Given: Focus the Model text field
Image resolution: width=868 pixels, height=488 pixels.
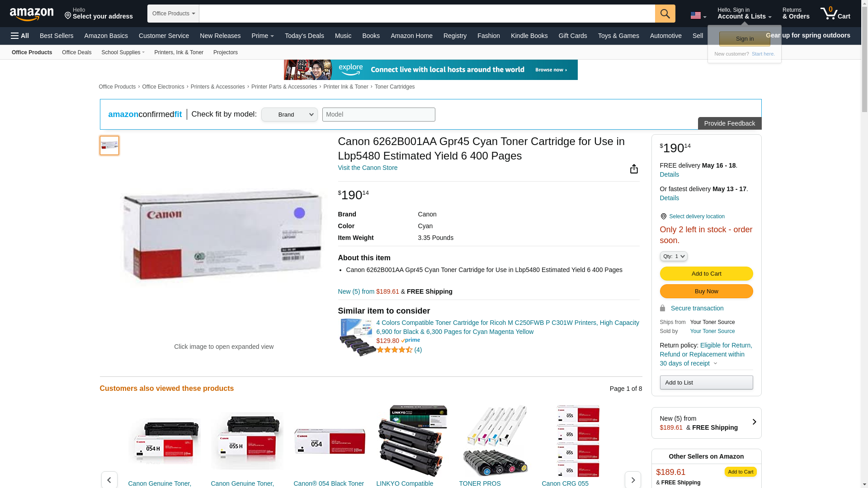Looking at the screenshot, I should click(x=378, y=114).
